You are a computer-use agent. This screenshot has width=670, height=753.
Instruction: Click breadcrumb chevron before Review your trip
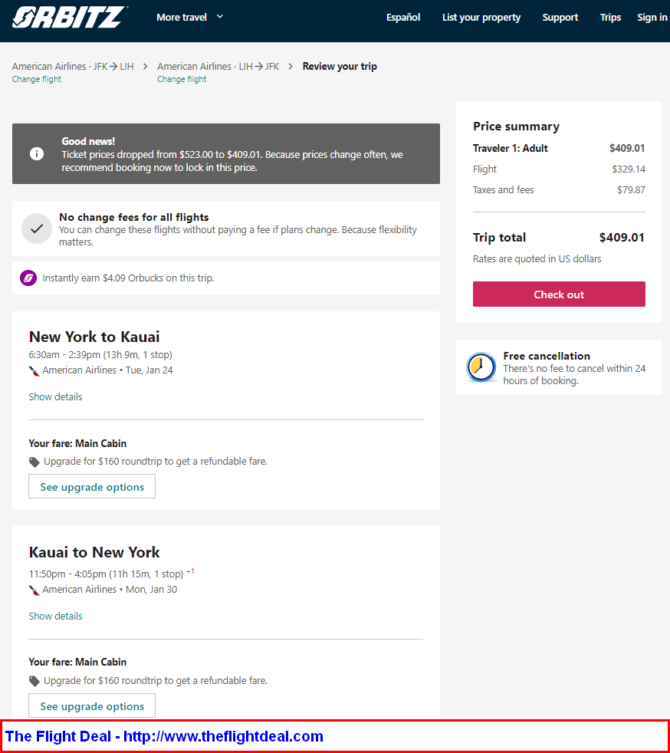point(291,66)
